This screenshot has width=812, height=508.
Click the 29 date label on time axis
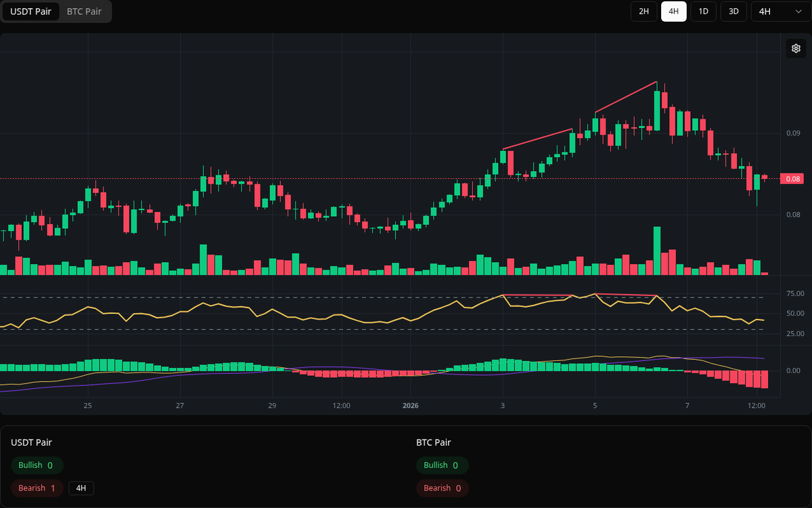tap(272, 406)
